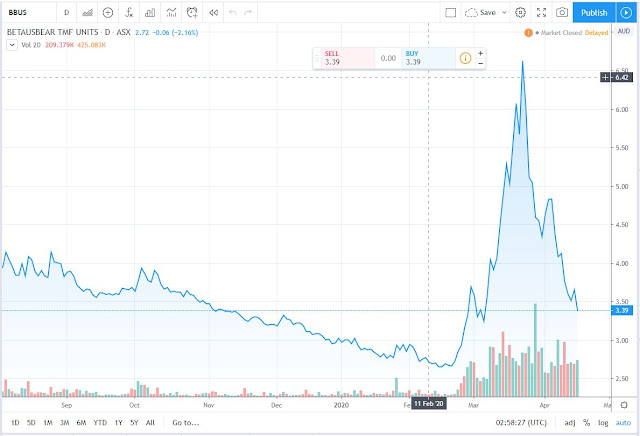
Task: Enter fullscreen mode
Action: pos(541,13)
